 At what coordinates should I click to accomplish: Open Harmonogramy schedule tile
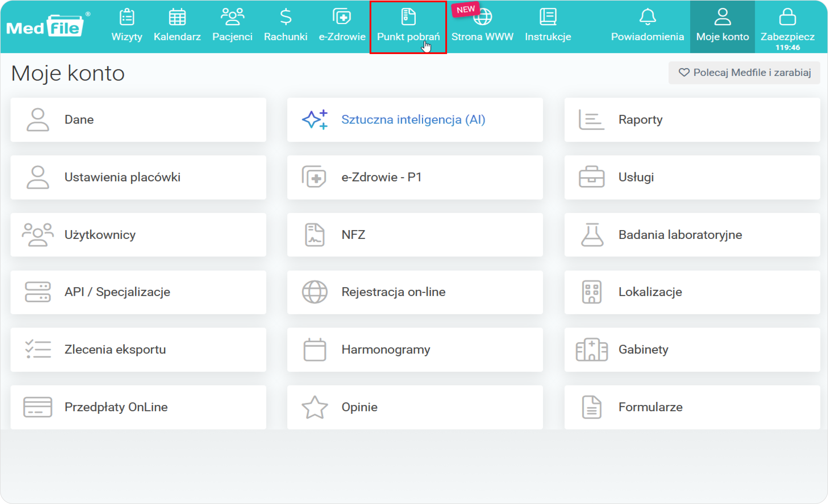pyautogui.click(x=415, y=350)
